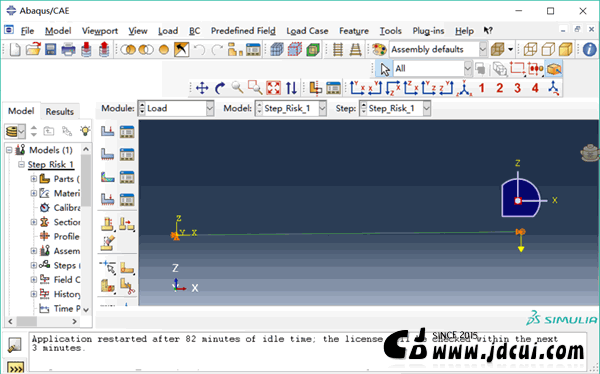Open the Step dropdown Step_Risk_1

point(395,108)
